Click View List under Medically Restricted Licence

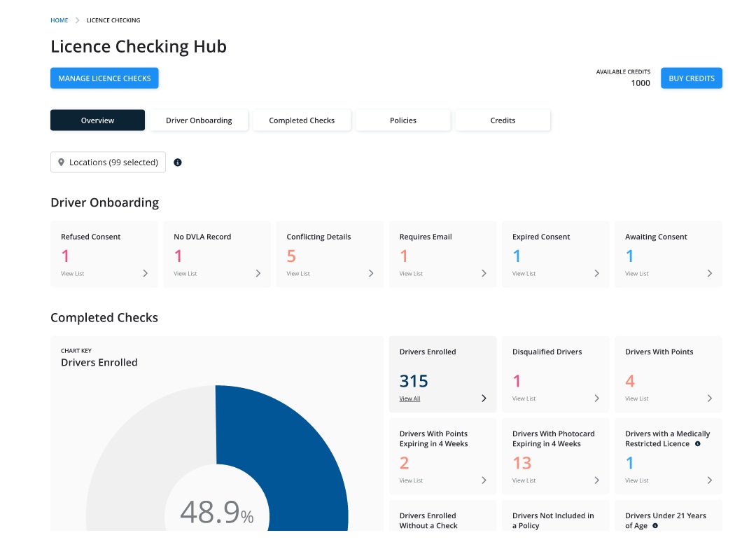[x=636, y=480]
